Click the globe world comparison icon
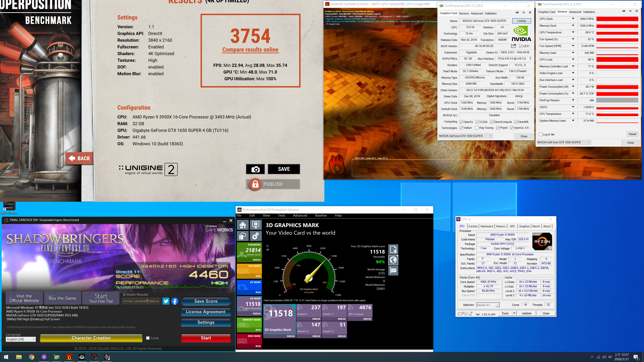The image size is (644, 362). click(x=393, y=260)
